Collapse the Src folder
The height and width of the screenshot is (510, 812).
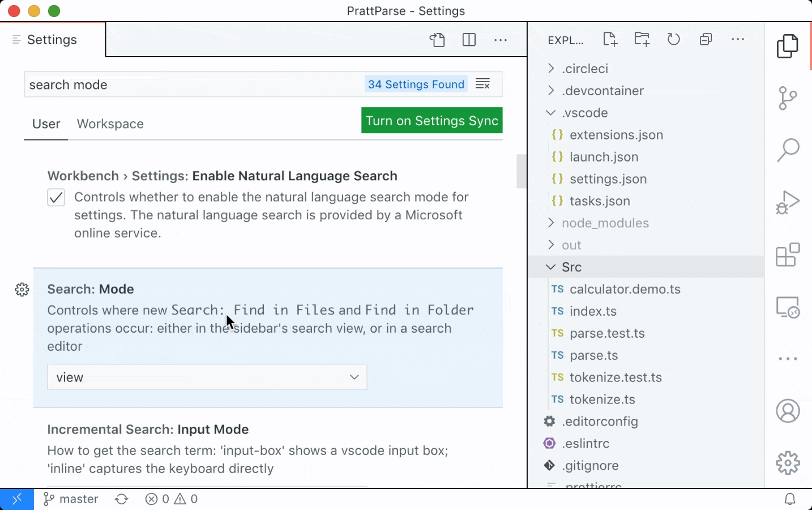click(x=550, y=266)
